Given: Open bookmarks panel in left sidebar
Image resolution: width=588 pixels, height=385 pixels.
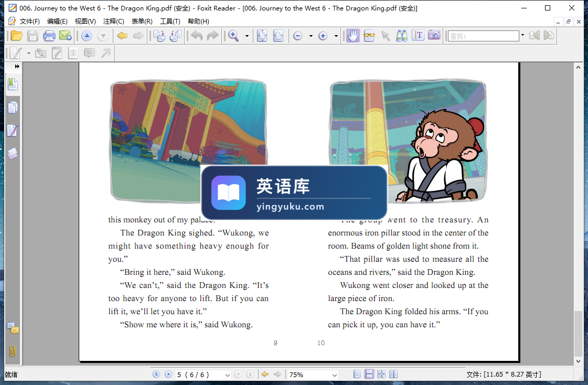Looking at the screenshot, I should (13, 84).
